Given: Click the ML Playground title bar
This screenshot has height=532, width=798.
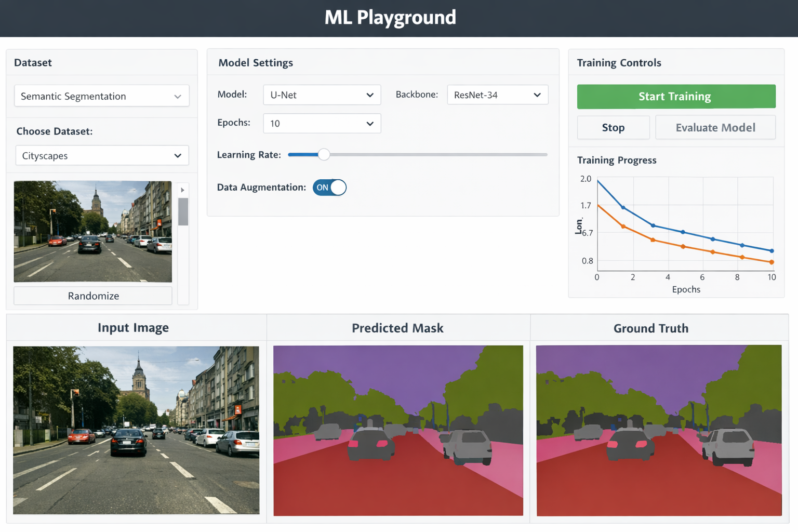Looking at the screenshot, I should click(x=390, y=18).
